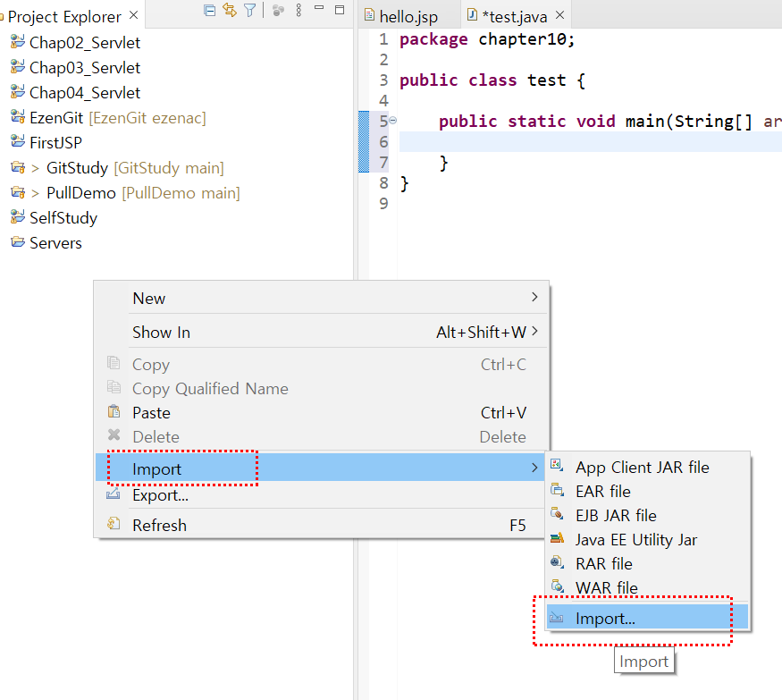
Task: Select EzenGit project
Action: pos(118,118)
